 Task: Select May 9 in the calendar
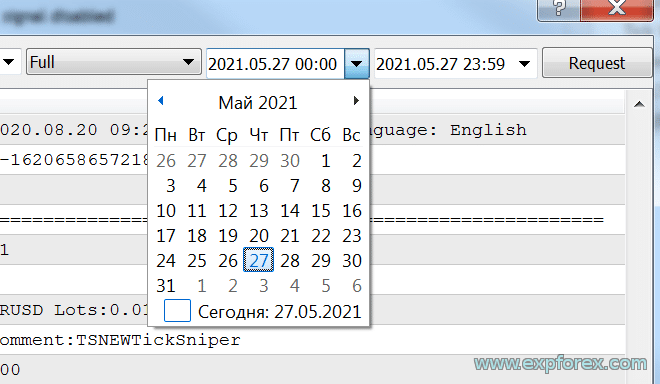[x=357, y=186]
